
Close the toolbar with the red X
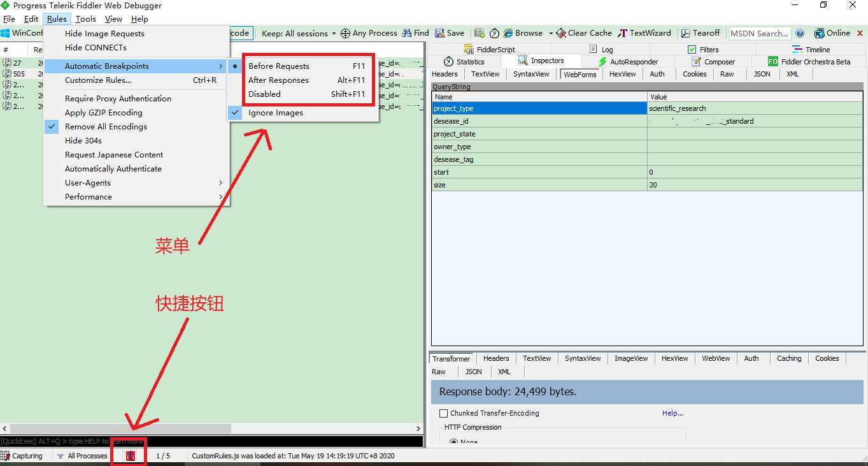[860, 33]
